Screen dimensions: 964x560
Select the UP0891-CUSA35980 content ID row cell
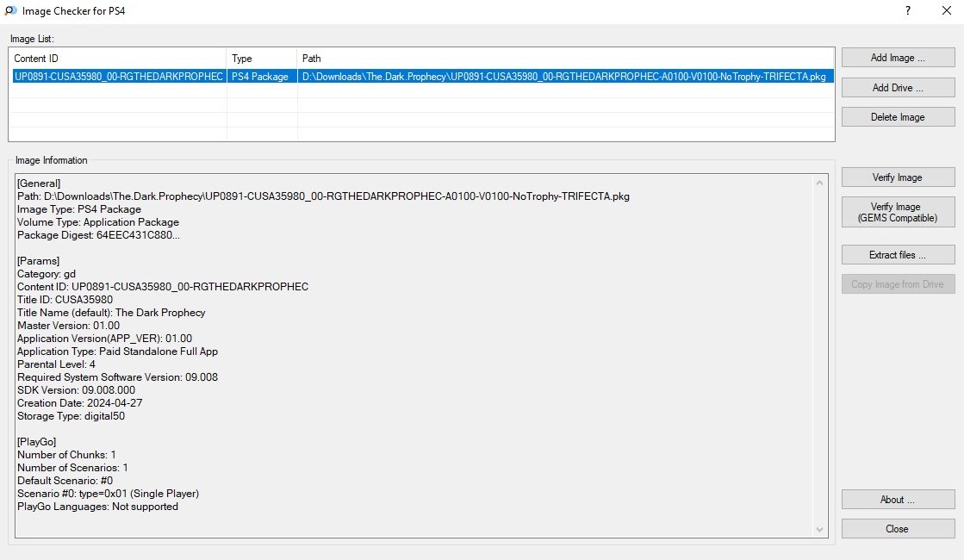[119, 76]
